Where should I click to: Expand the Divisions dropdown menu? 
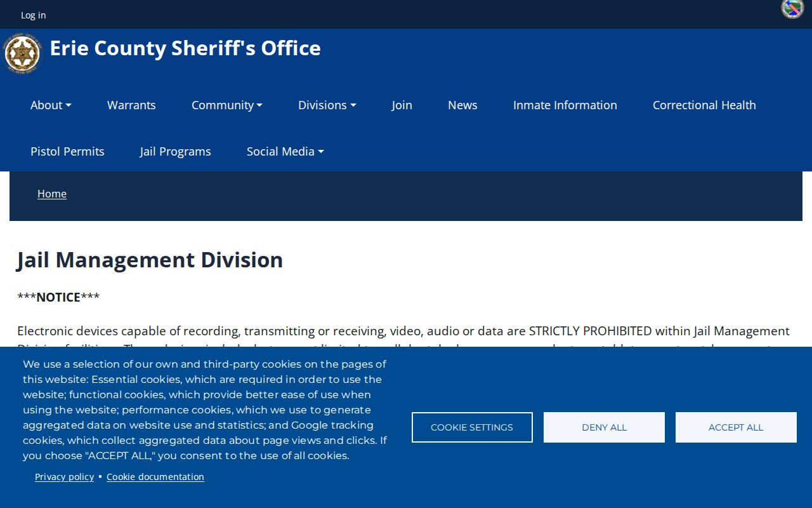327,105
